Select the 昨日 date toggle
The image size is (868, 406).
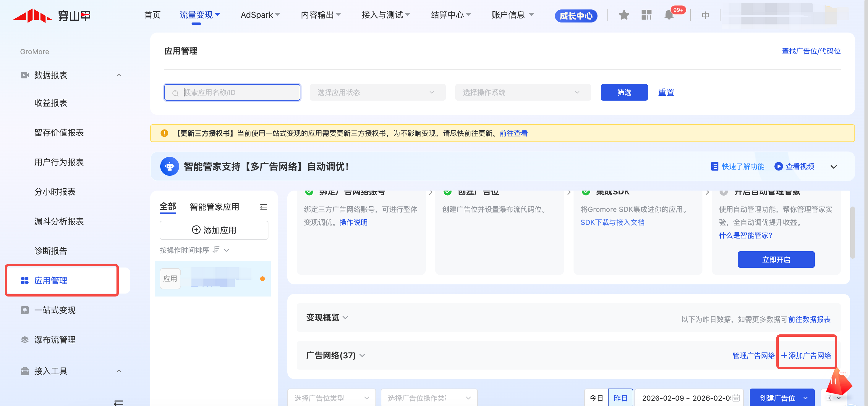click(620, 398)
